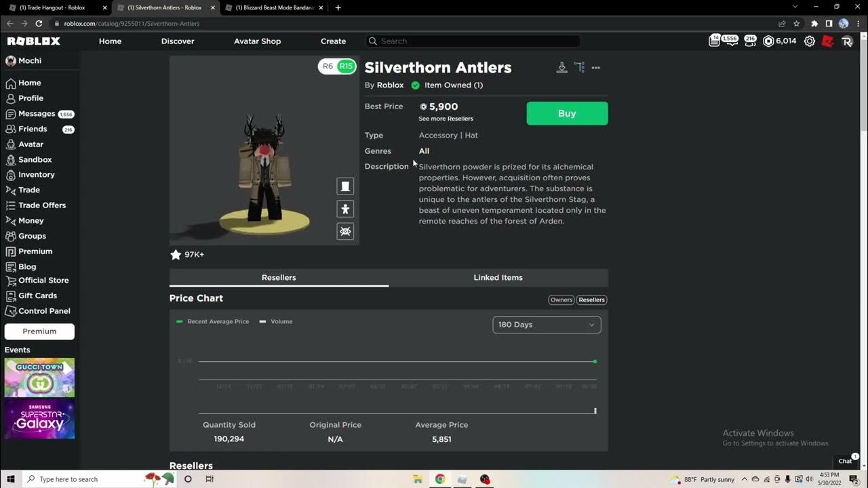Bookmark page with the star icon
The width and height of the screenshot is (868, 488).
pos(797,24)
